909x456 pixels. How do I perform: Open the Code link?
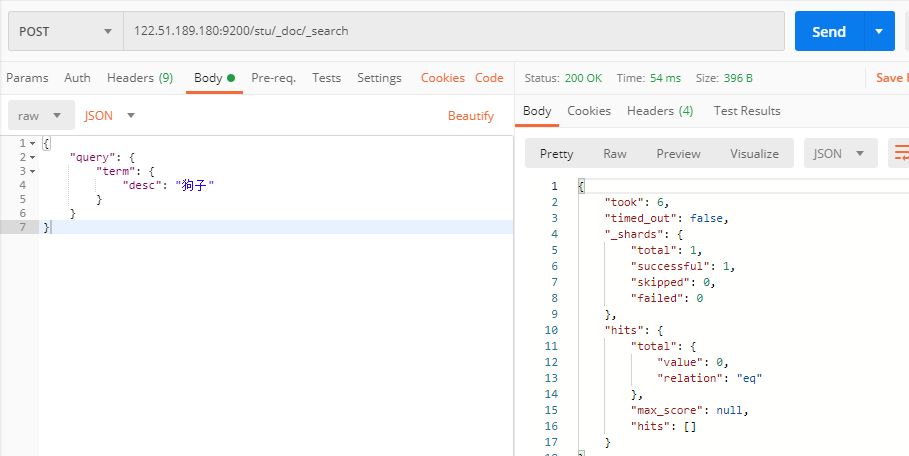[x=489, y=78]
